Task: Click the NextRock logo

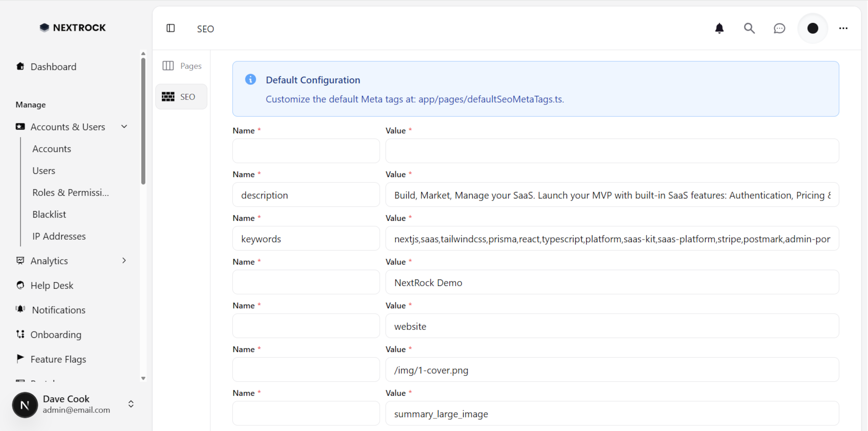Action: coord(73,27)
